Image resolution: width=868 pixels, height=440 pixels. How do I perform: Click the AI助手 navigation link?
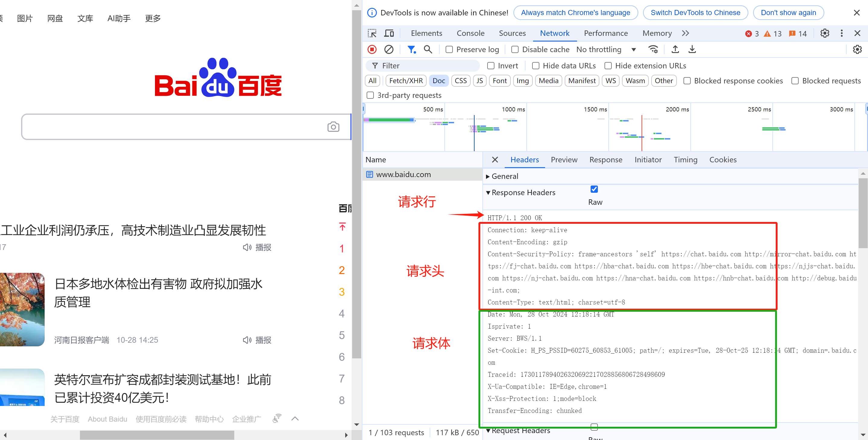pyautogui.click(x=119, y=18)
